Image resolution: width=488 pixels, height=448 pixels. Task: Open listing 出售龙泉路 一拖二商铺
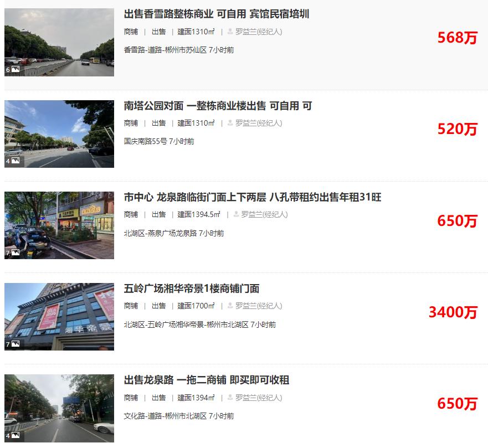coord(207,380)
